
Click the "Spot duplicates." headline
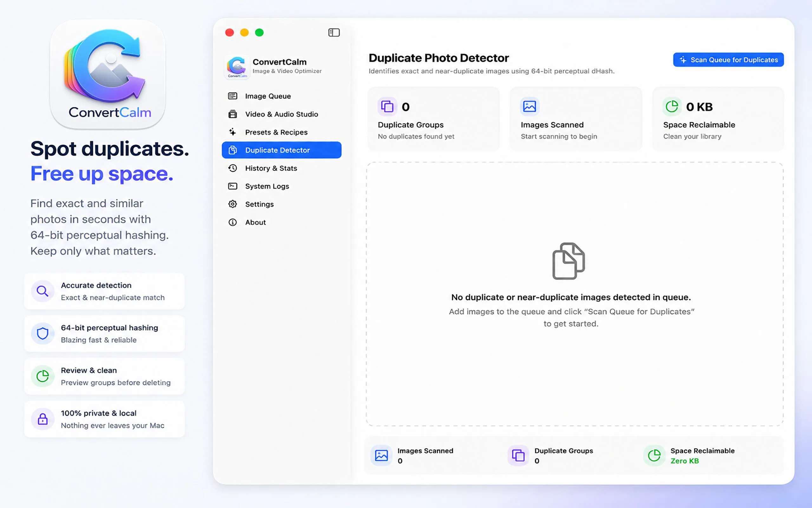[110, 149]
